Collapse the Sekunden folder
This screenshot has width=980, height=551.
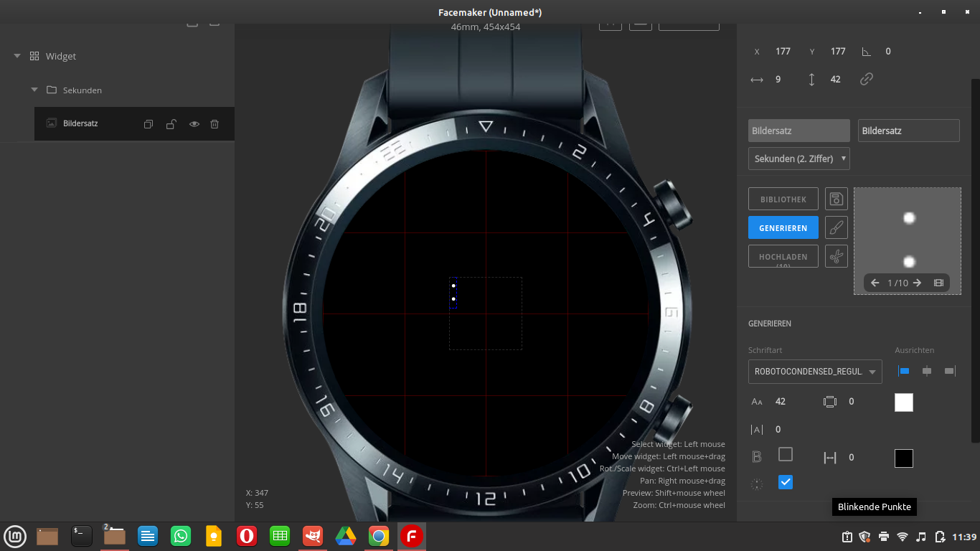click(34, 90)
